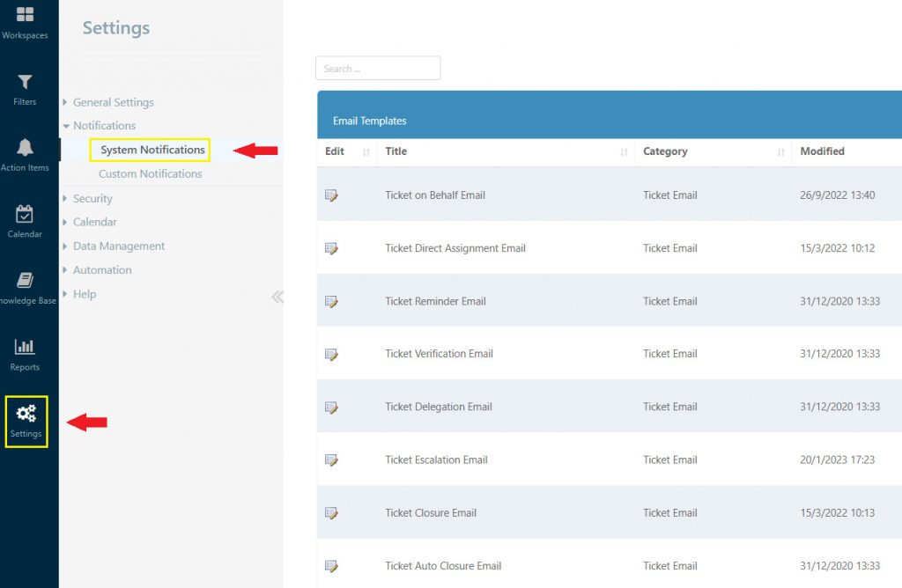
Task: Sort by the Edit column arrows
Action: point(366,152)
